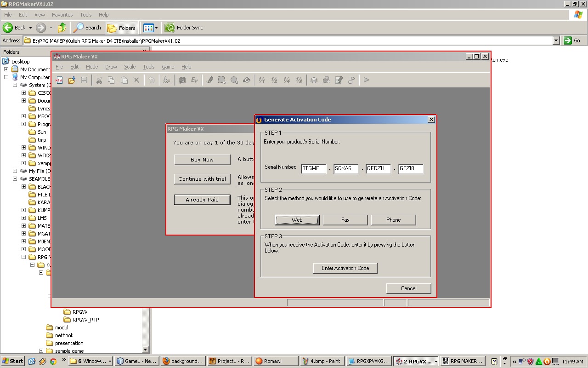Click the Save floppy disk toolbar icon
The image size is (588, 368).
84,80
